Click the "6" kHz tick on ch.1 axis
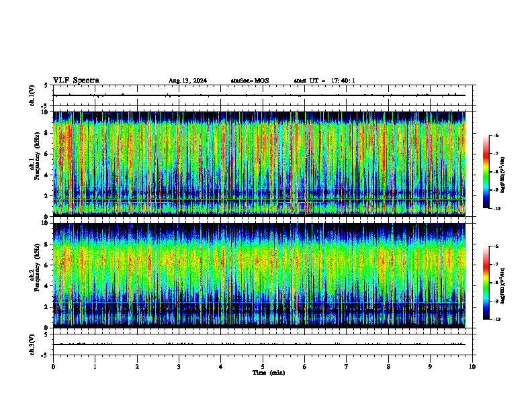The width and height of the screenshot is (532, 411). [47, 154]
